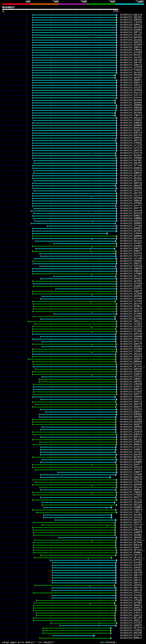Click the Large gaps legend text
Viewport: 146px width, 644px height.
28,642
